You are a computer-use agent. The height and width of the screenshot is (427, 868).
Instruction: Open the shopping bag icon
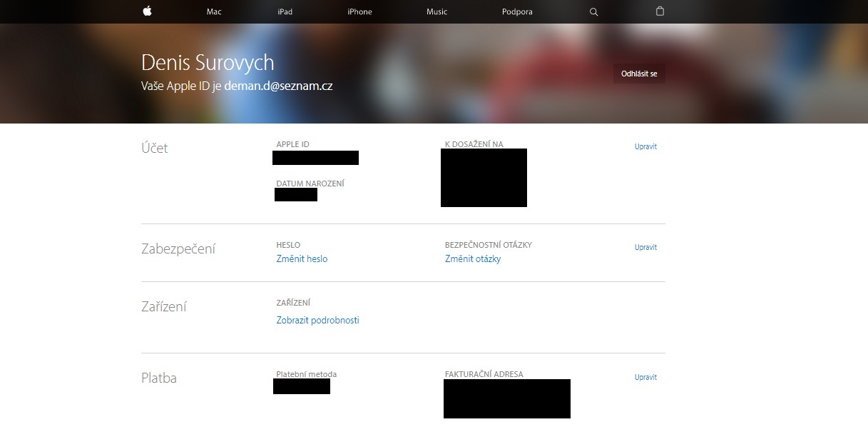click(660, 11)
